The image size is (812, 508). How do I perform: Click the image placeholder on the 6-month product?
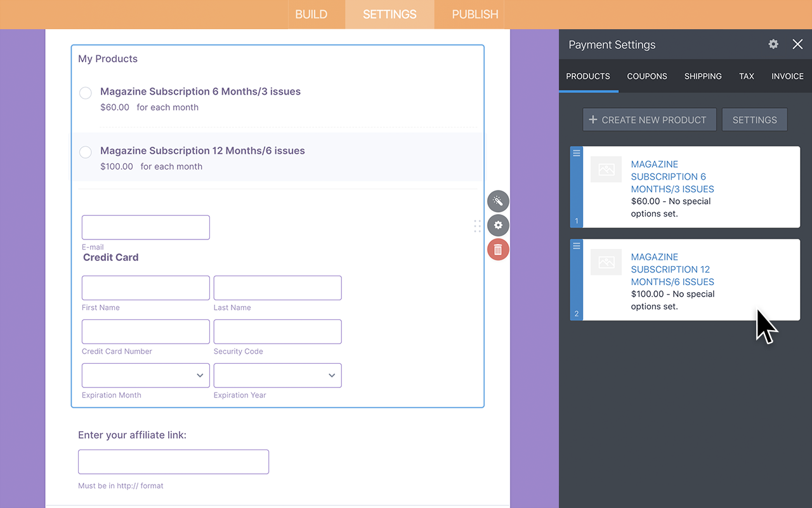tap(606, 170)
